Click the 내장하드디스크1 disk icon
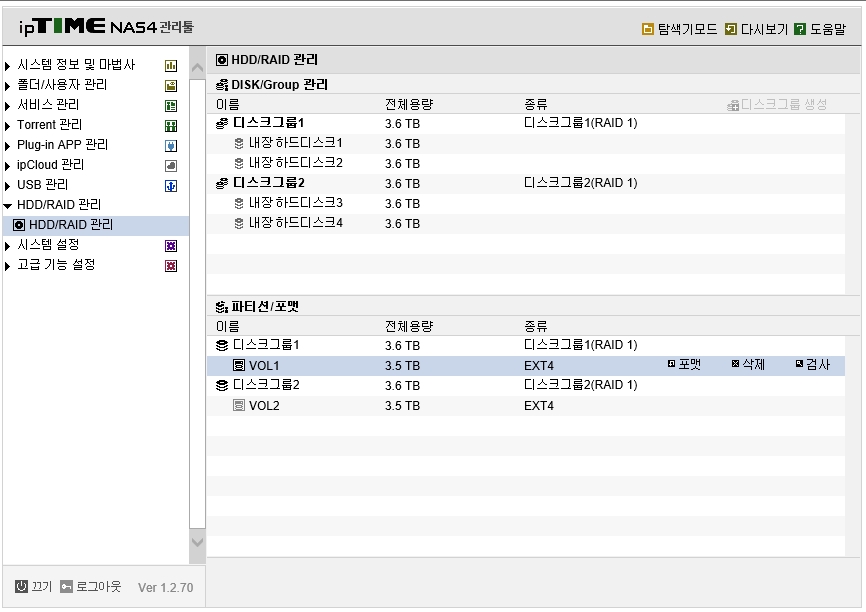Screen dimensions: 866x612 tap(239, 143)
